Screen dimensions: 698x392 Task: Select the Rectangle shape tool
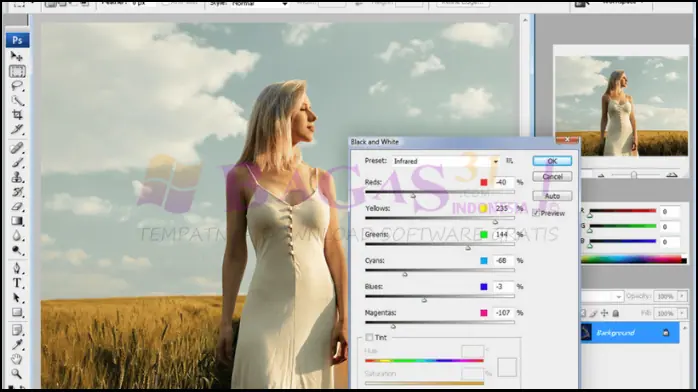17,312
